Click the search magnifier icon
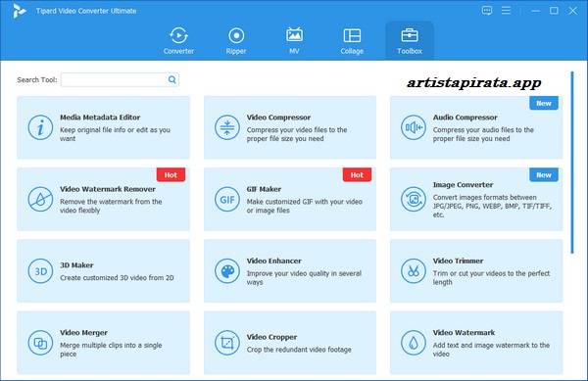The image size is (588, 381). pos(172,79)
